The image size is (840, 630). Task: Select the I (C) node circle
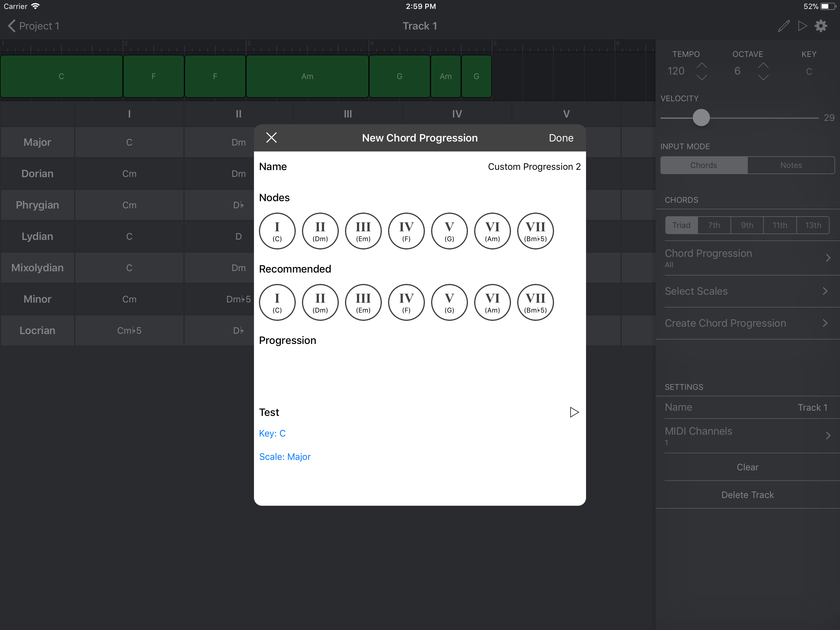tap(277, 231)
